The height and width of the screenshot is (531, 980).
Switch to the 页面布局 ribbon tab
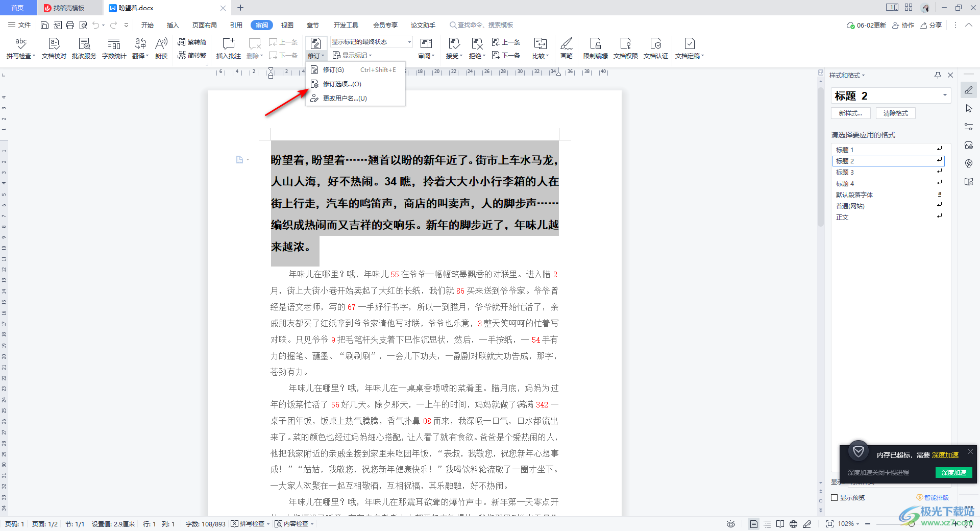204,25
